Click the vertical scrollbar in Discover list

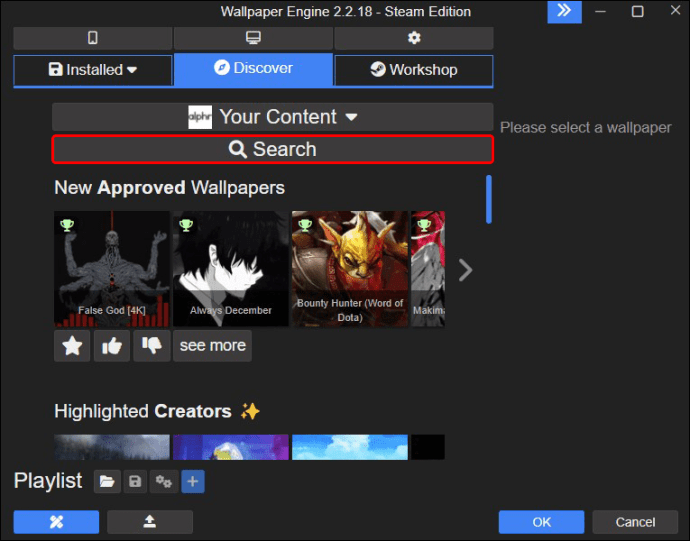(x=488, y=199)
